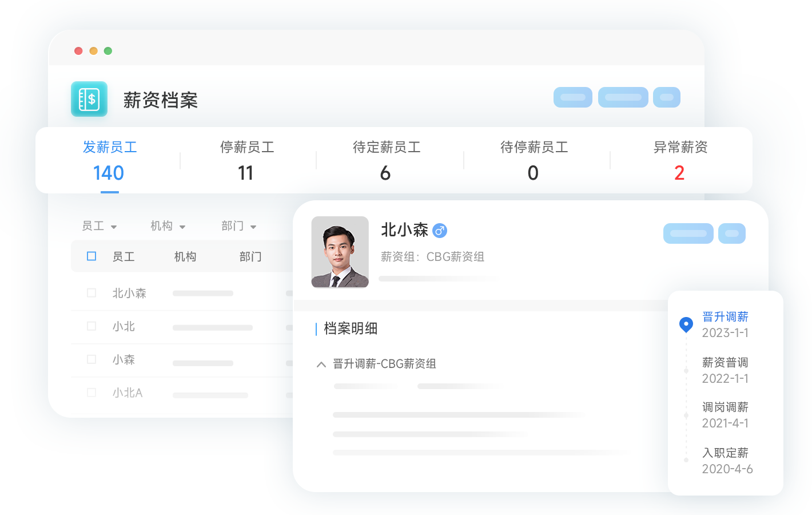Open 北小森's profile photo
This screenshot has height=515, width=812.
[340, 252]
